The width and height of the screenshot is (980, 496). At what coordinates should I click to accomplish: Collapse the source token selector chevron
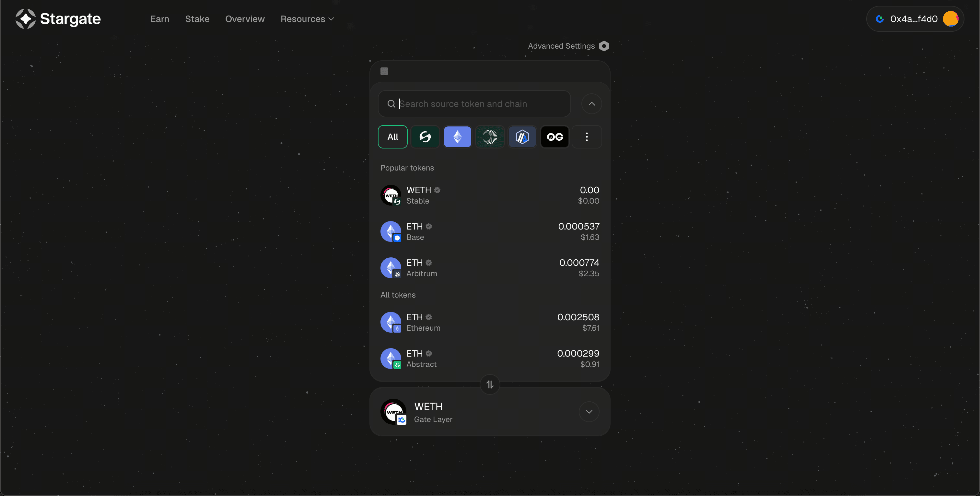(591, 103)
